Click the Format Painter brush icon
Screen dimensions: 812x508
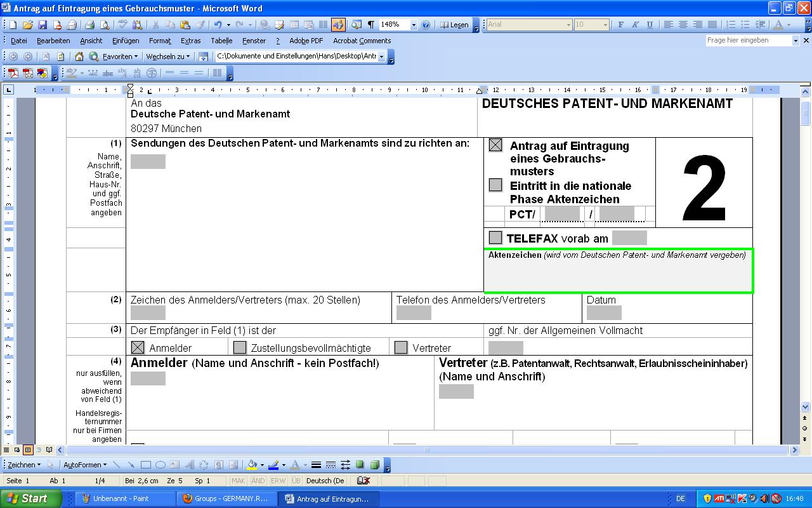tap(200, 25)
